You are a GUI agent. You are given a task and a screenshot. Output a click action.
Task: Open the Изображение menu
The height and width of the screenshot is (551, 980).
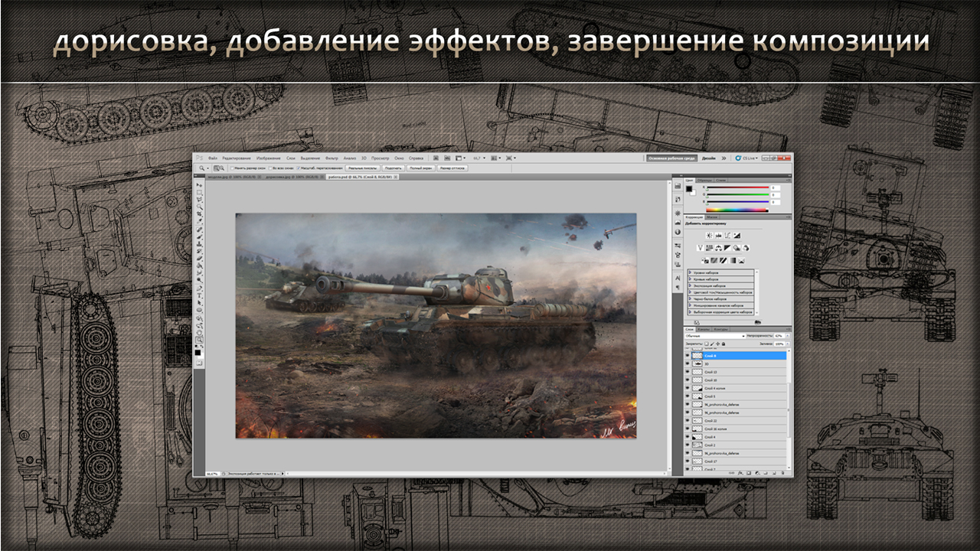click(x=269, y=158)
